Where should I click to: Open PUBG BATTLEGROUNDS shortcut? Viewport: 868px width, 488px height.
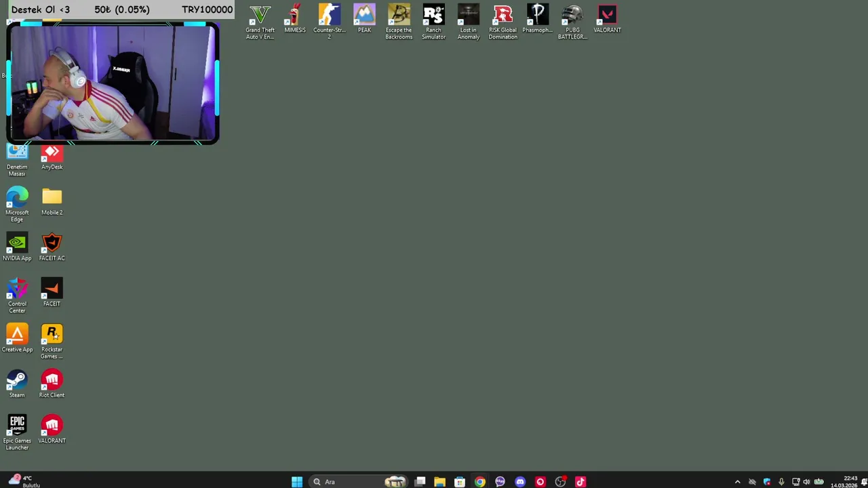pyautogui.click(x=572, y=22)
